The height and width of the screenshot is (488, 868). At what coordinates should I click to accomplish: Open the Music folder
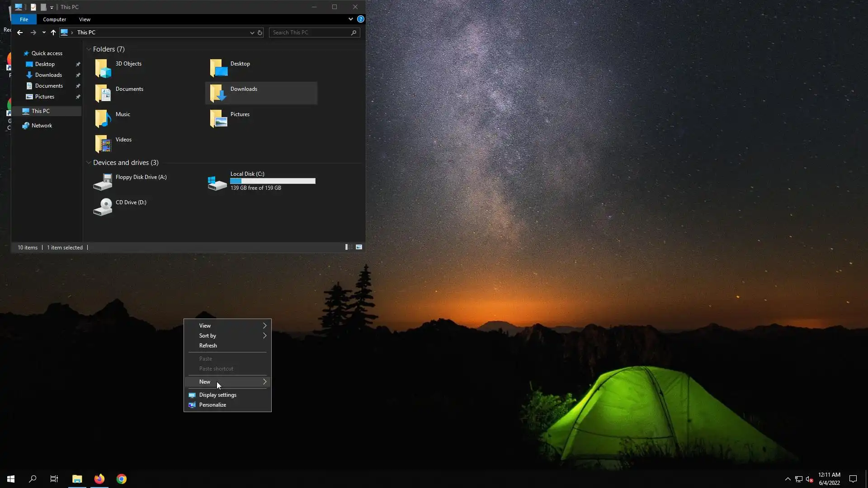tap(103, 118)
